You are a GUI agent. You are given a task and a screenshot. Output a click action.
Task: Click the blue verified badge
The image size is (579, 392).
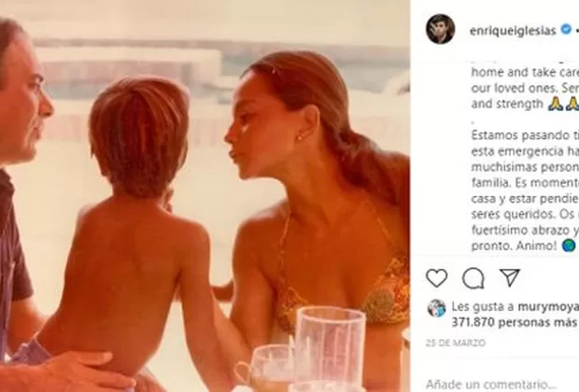[564, 30]
